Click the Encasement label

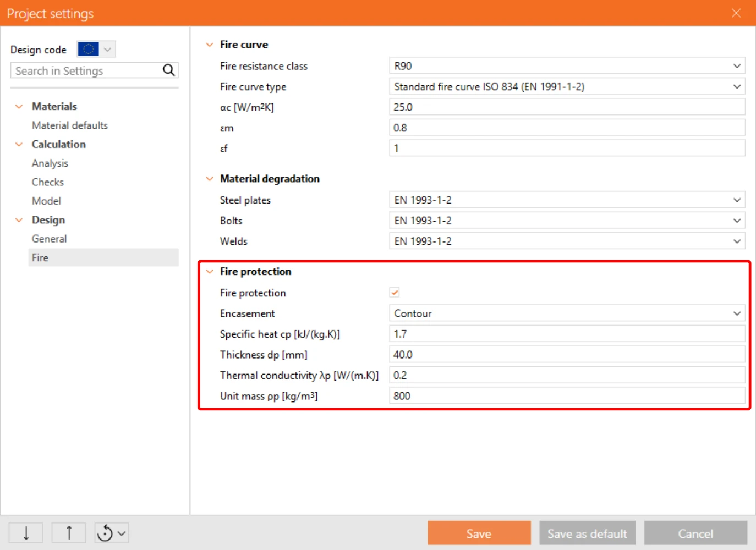click(248, 313)
